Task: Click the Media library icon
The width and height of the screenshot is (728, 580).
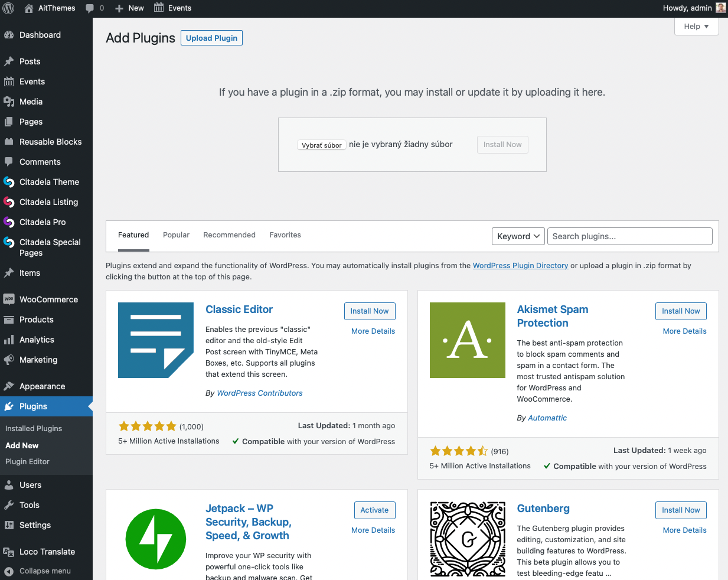Action: coord(9,102)
